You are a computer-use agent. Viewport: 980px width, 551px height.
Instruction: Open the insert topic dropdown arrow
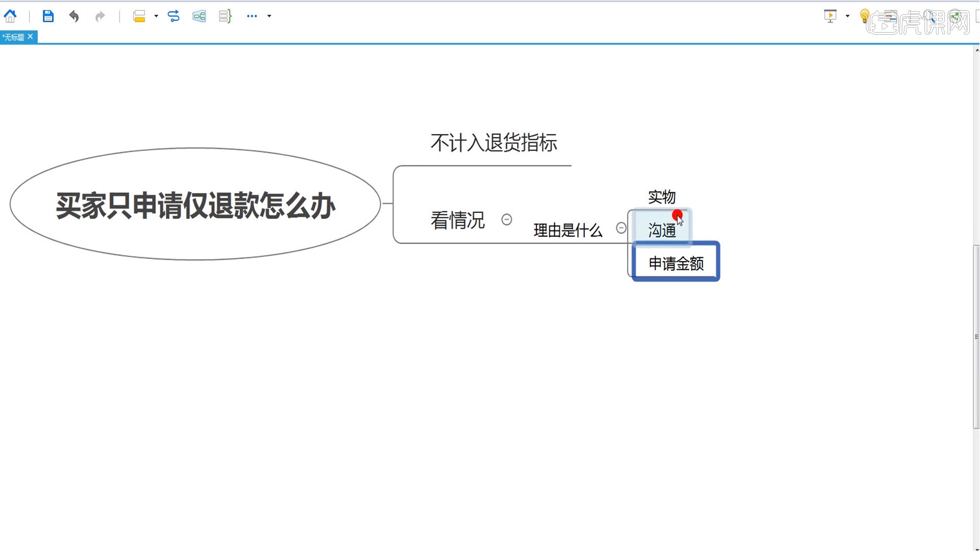coord(156,16)
